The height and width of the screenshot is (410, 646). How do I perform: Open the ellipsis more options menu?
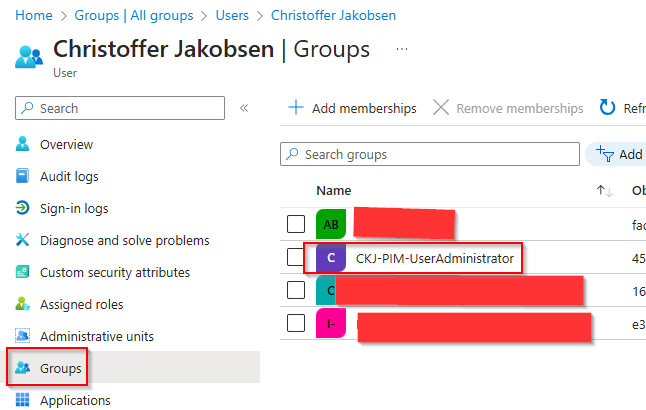pyautogui.click(x=402, y=49)
